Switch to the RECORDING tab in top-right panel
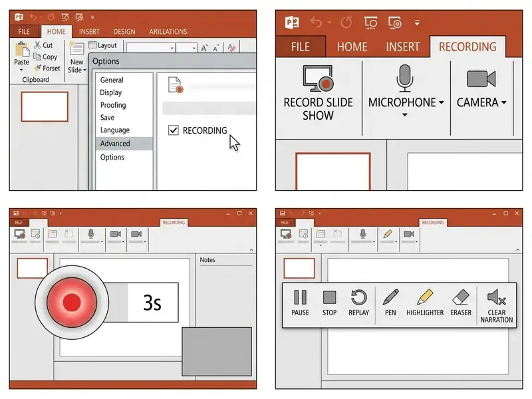 tap(467, 47)
